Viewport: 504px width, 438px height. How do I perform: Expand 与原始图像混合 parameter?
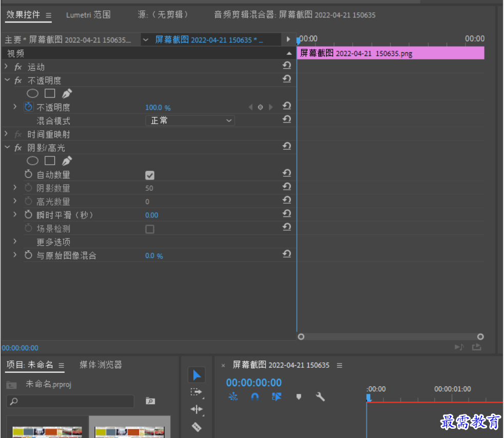(x=15, y=255)
